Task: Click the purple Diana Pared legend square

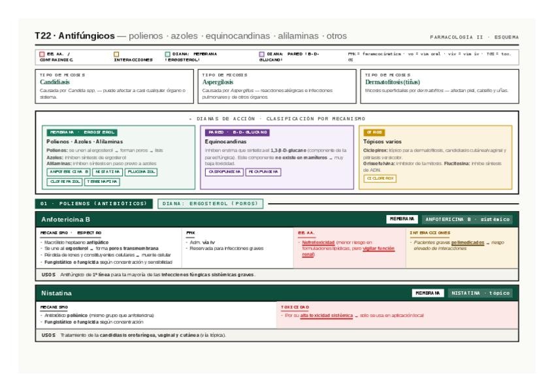Action: tap(261, 54)
